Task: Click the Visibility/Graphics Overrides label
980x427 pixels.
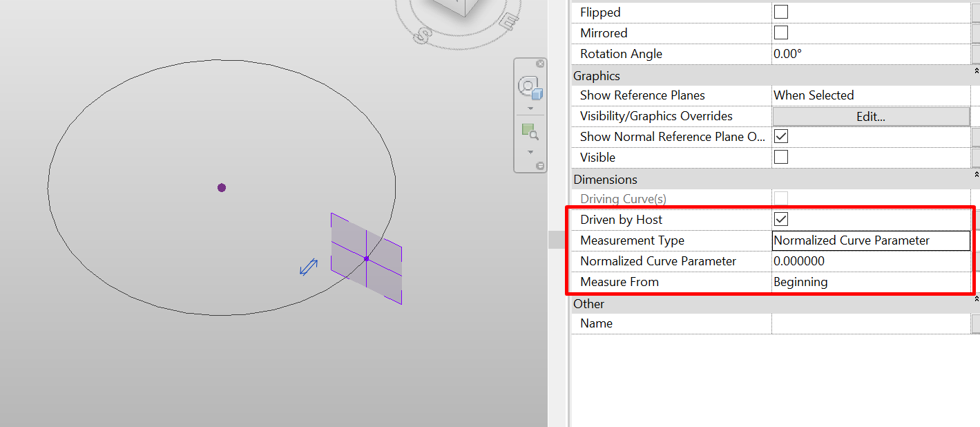Action: (656, 116)
